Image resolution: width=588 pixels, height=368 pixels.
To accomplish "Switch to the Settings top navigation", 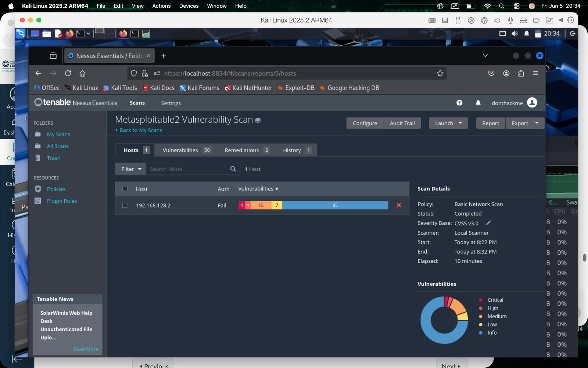I will 171,103.
